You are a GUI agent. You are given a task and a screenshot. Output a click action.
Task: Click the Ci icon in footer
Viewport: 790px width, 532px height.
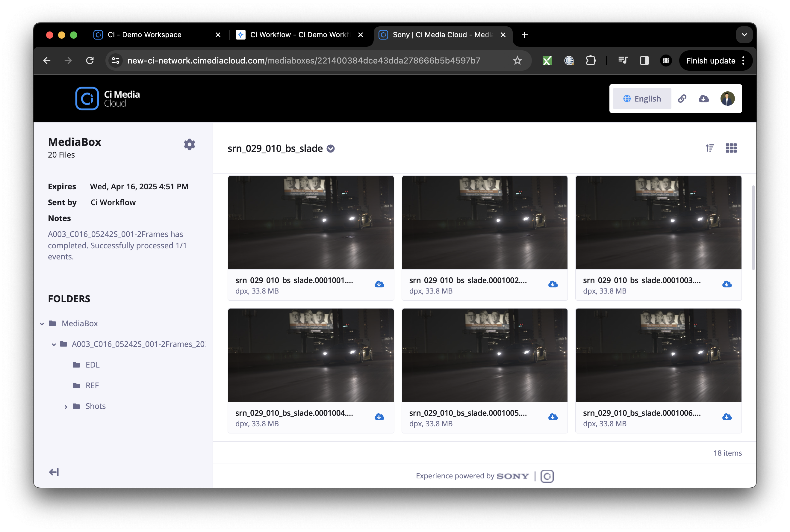point(547,476)
